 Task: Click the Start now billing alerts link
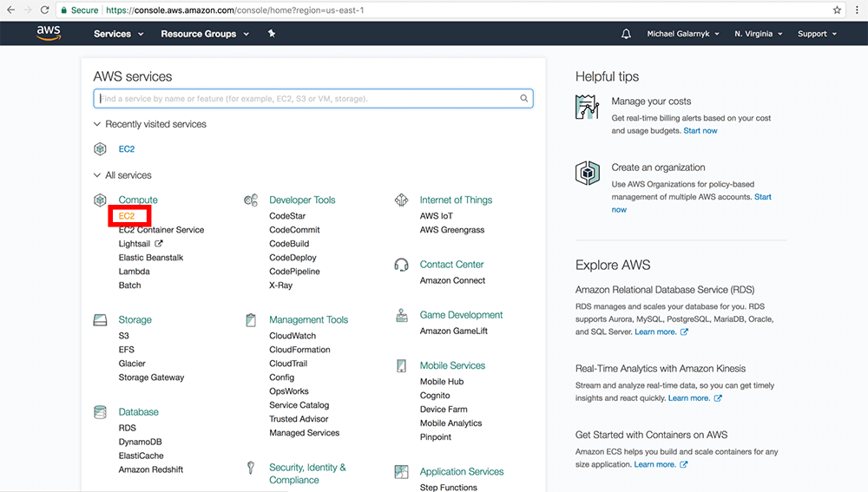tap(700, 131)
